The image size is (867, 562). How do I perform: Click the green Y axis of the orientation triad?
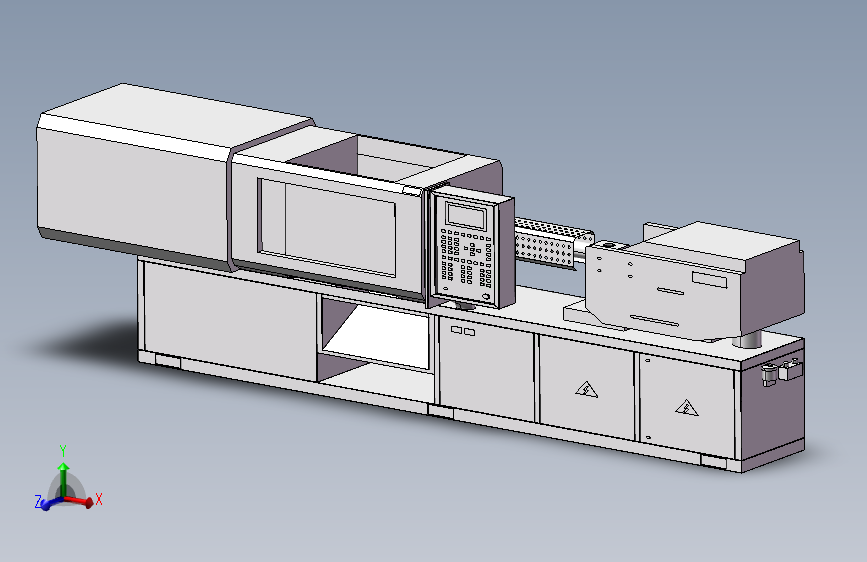pos(64,480)
